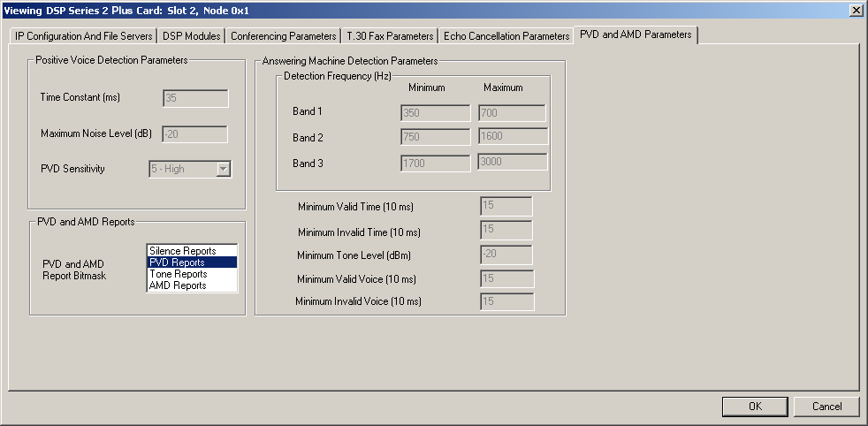Expand the PVD Sensitivity dropdown
Screen dimensions: 868x426
coord(223,169)
